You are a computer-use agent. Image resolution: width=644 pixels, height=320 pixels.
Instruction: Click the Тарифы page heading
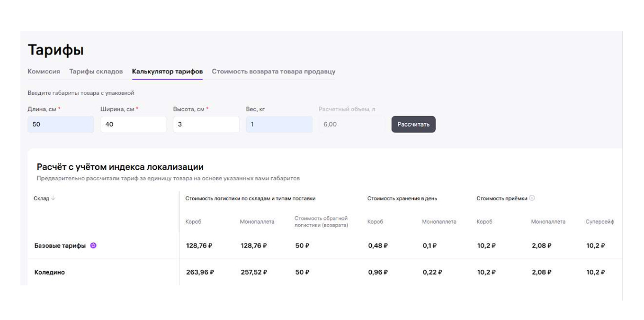(56, 50)
